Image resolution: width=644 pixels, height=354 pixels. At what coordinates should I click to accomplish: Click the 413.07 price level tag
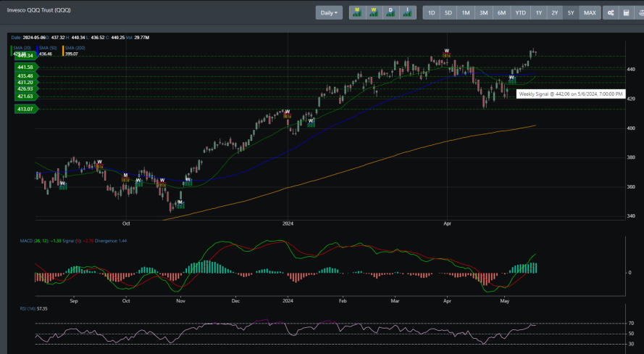tap(26, 109)
